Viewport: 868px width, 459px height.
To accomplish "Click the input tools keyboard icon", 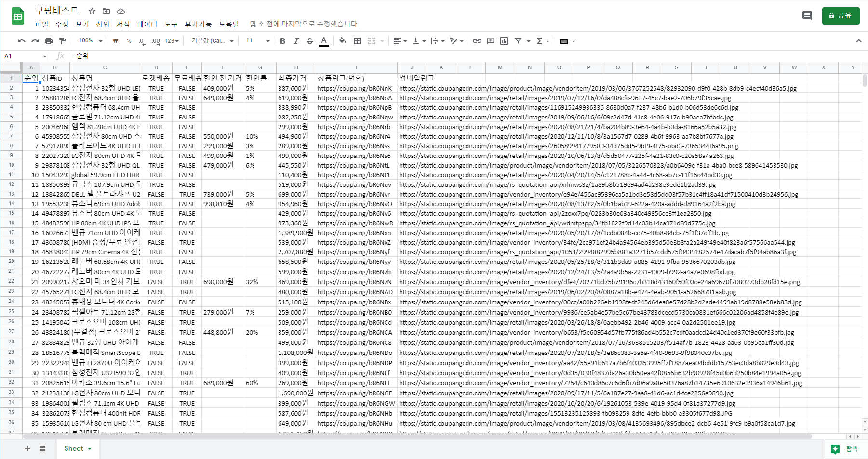I will tap(563, 41).
